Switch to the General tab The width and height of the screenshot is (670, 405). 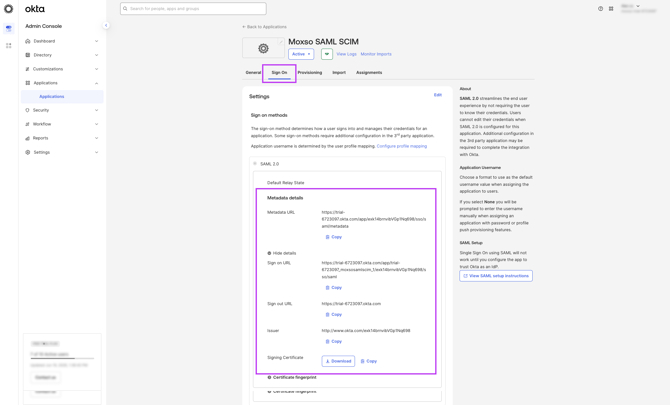[x=253, y=73]
